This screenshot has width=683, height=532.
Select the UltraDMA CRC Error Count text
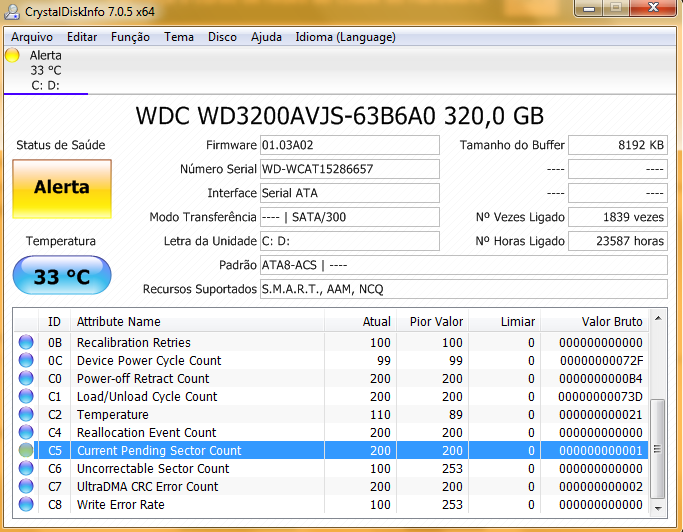(147, 486)
